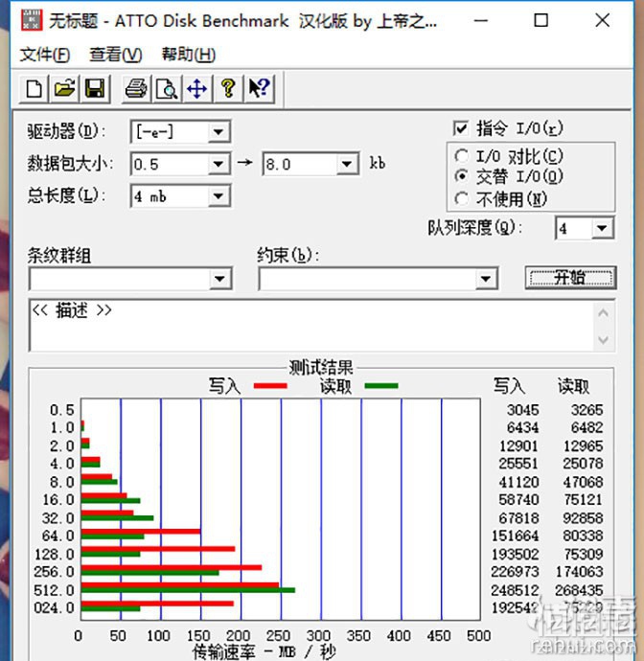Viewport: 644px width, 661px height.
Task: Click description box scroll down arrow
Action: [x=604, y=339]
